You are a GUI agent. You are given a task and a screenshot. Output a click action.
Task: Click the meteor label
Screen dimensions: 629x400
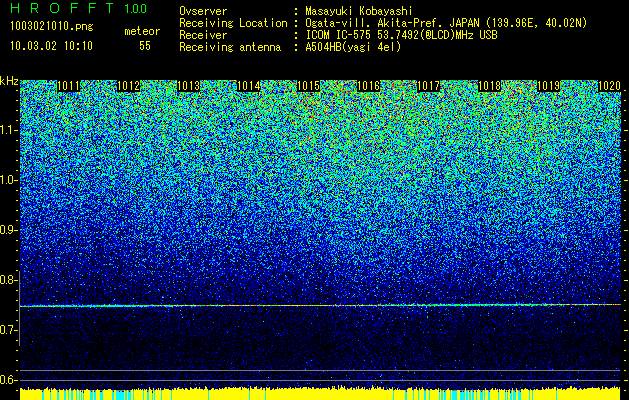point(142,31)
